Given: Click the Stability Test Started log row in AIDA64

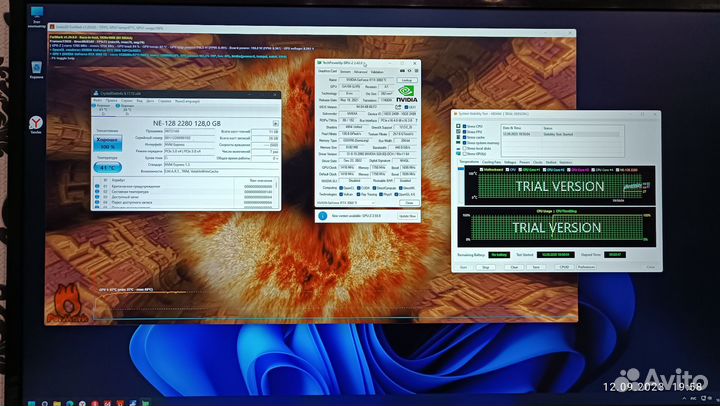Looking at the screenshot, I should point(560,134).
